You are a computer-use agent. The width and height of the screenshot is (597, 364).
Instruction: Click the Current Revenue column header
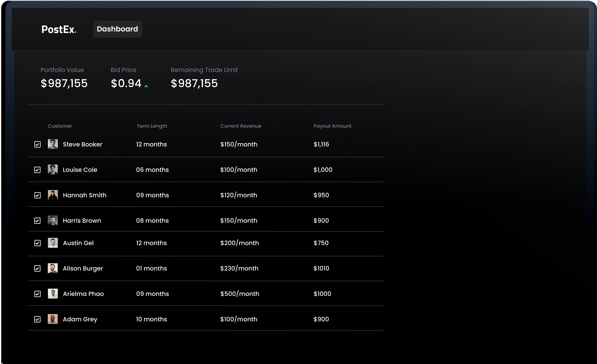click(x=240, y=126)
